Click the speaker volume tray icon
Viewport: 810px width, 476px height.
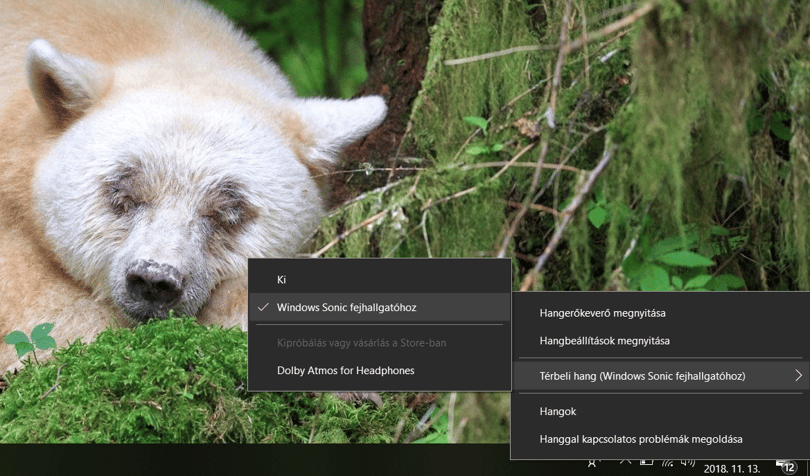[688, 463]
